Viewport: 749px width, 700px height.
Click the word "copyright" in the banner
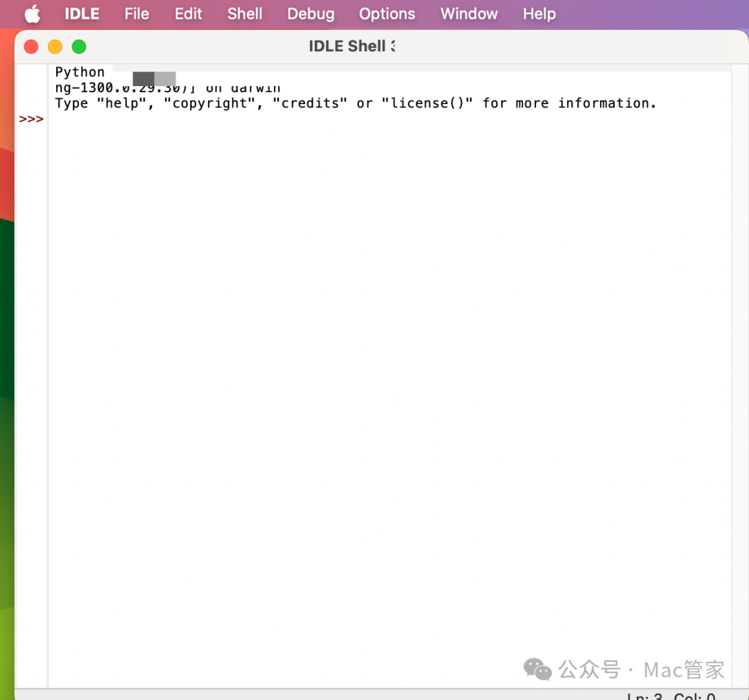(x=209, y=103)
